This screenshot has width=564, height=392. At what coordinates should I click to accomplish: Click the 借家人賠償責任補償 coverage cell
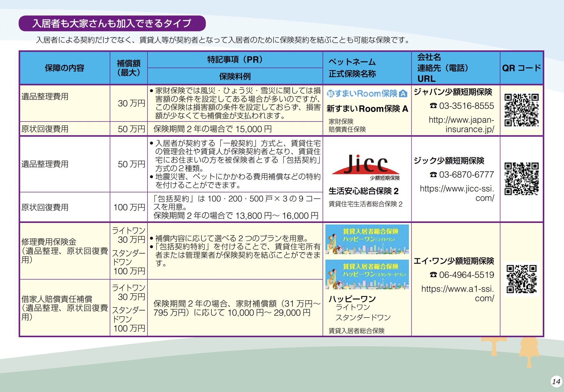click(x=65, y=308)
